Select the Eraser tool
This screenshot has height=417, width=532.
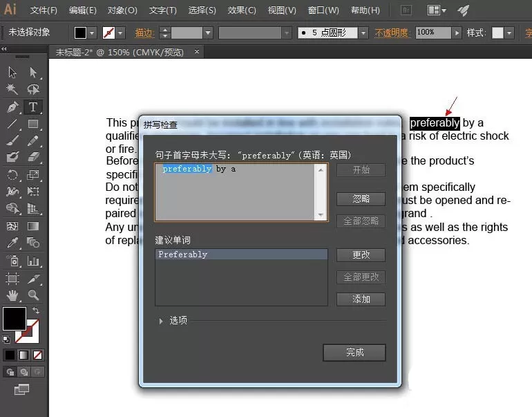(33, 157)
